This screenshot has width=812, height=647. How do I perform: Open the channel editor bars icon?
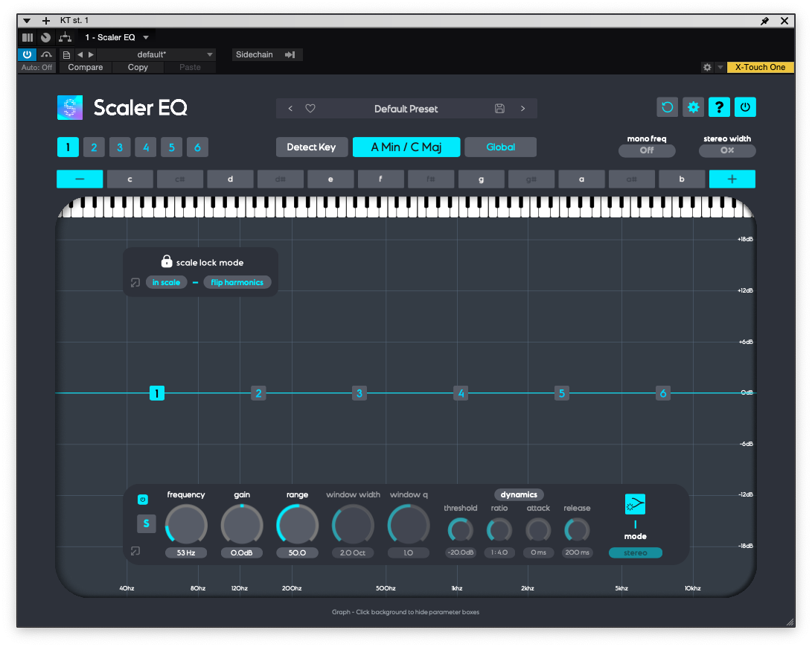click(x=28, y=37)
